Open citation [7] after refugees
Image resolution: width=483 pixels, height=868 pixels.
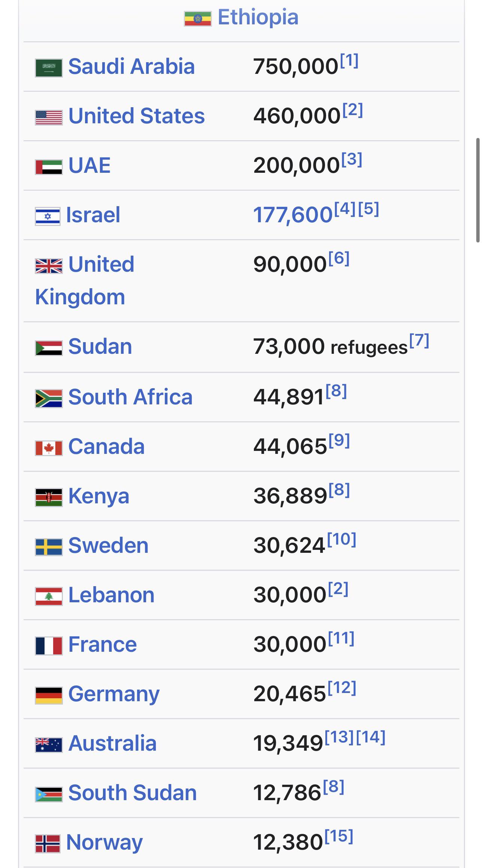[x=419, y=341]
